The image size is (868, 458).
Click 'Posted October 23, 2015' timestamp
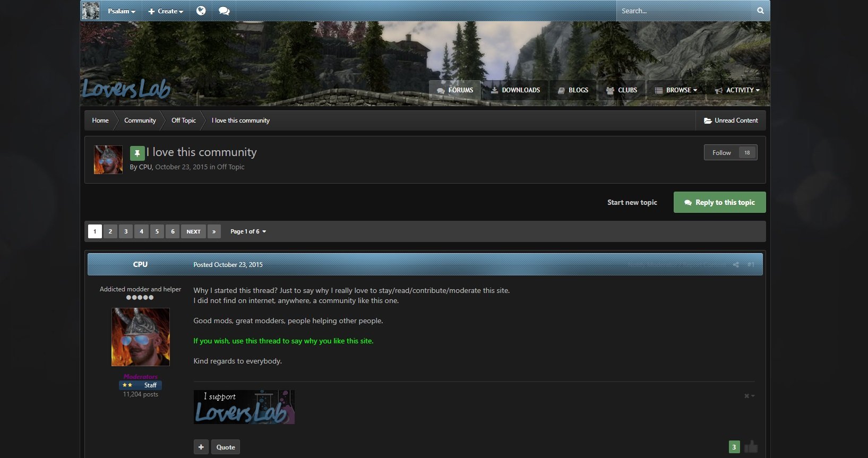[x=228, y=264]
